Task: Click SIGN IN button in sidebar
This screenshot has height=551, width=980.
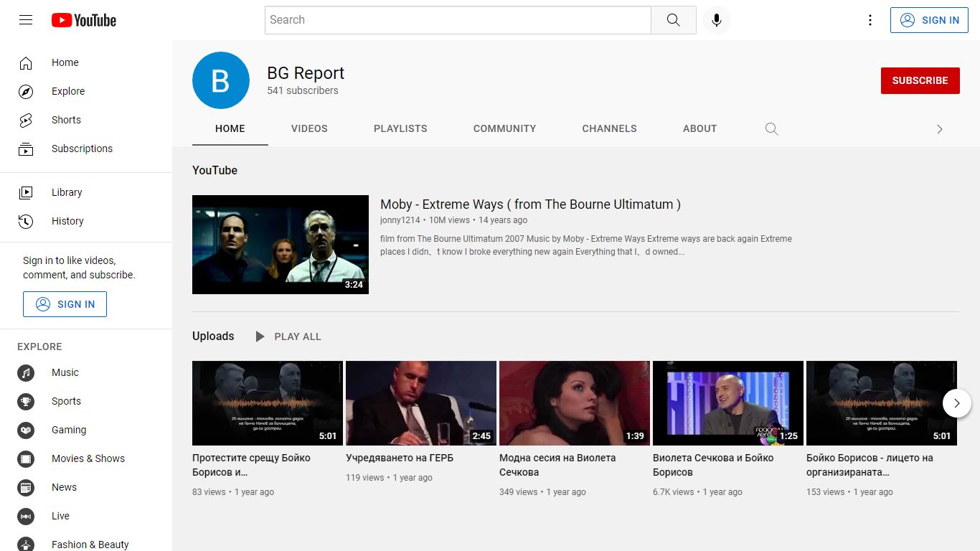Action: tap(65, 304)
